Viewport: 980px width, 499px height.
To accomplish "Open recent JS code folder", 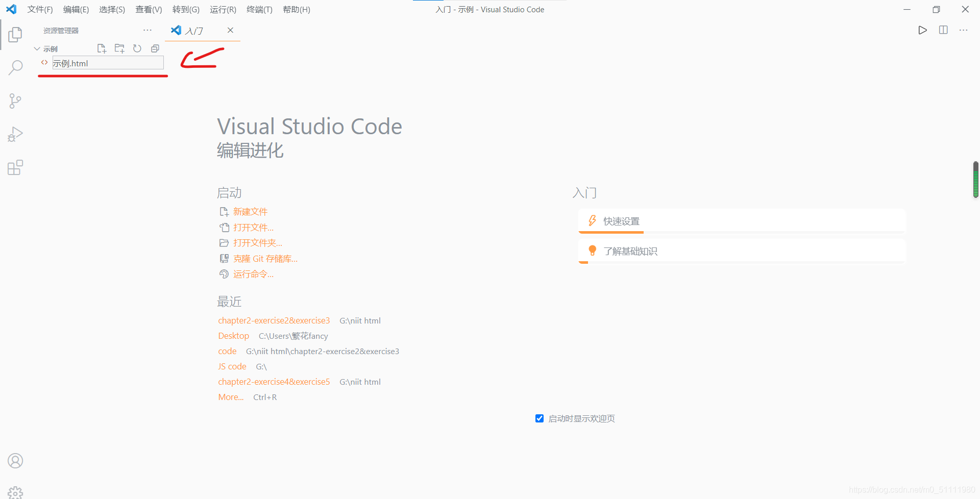I will click(232, 366).
